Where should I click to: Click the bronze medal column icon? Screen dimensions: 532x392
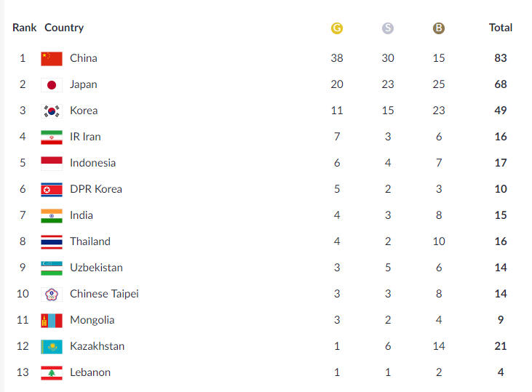(x=438, y=28)
